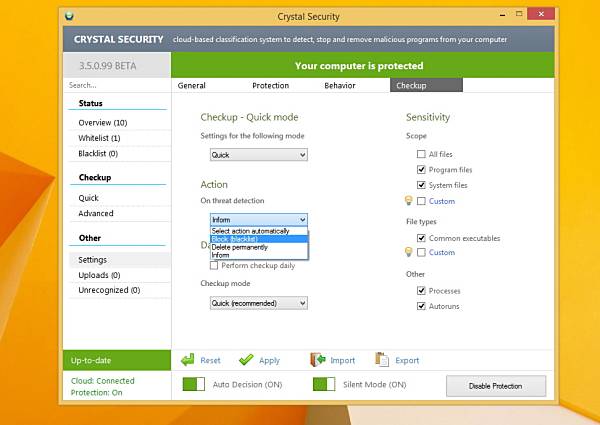Click the Crystal Security app icon in title bar
Image resolution: width=600 pixels, height=425 pixels.
pos(69,16)
